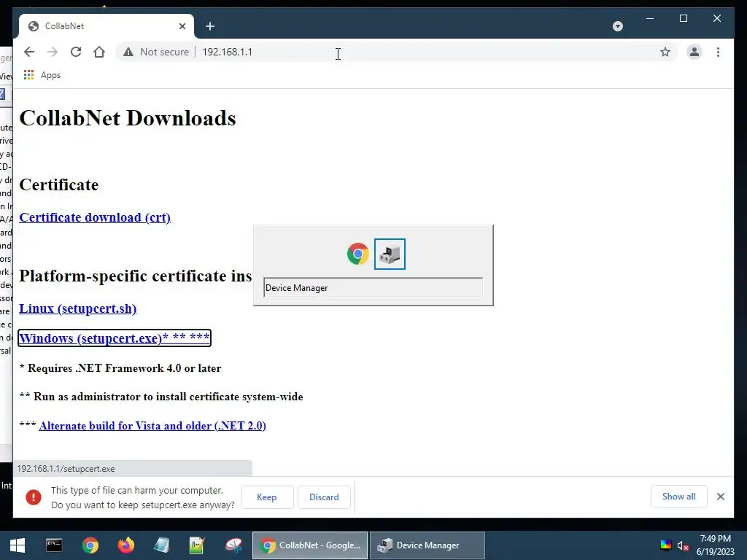Select Device Manager icon in task switcher
Image resolution: width=747 pixels, height=560 pixels.
tap(390, 254)
